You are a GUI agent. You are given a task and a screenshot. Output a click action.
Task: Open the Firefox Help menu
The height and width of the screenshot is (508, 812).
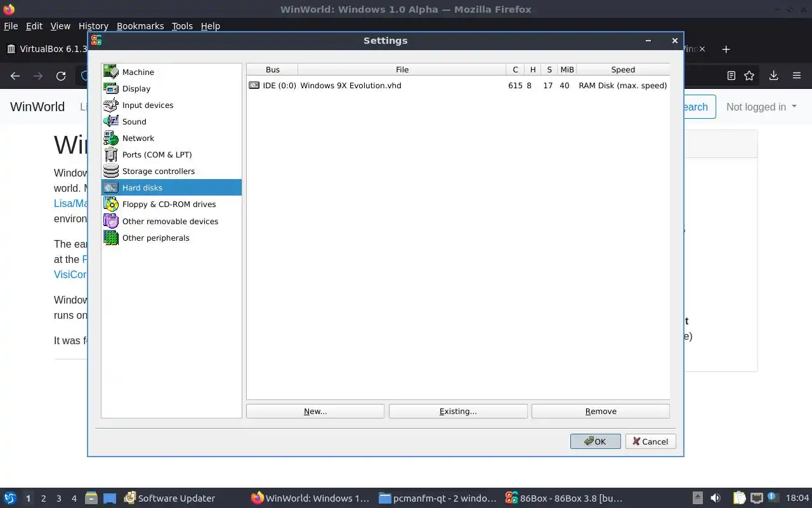(210, 26)
